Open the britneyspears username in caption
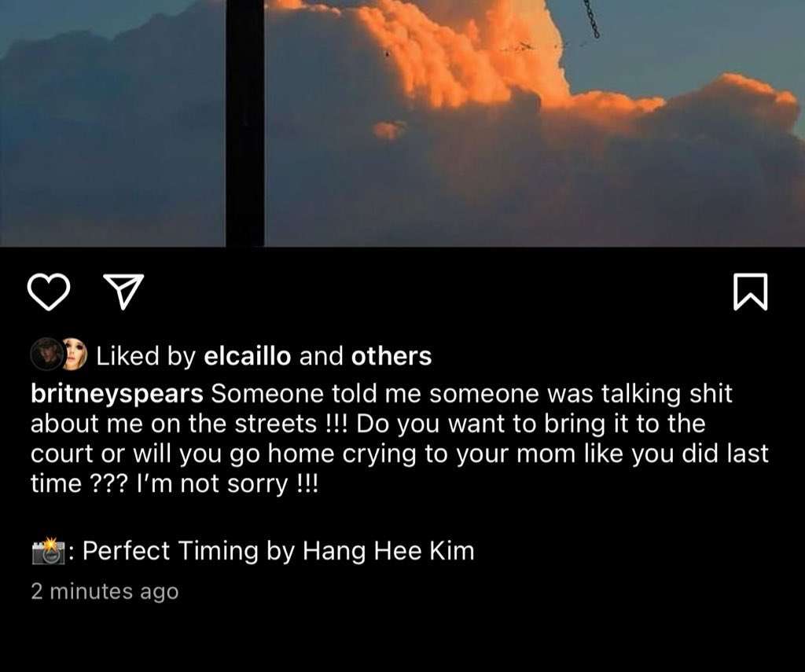The image size is (805, 672). [117, 395]
